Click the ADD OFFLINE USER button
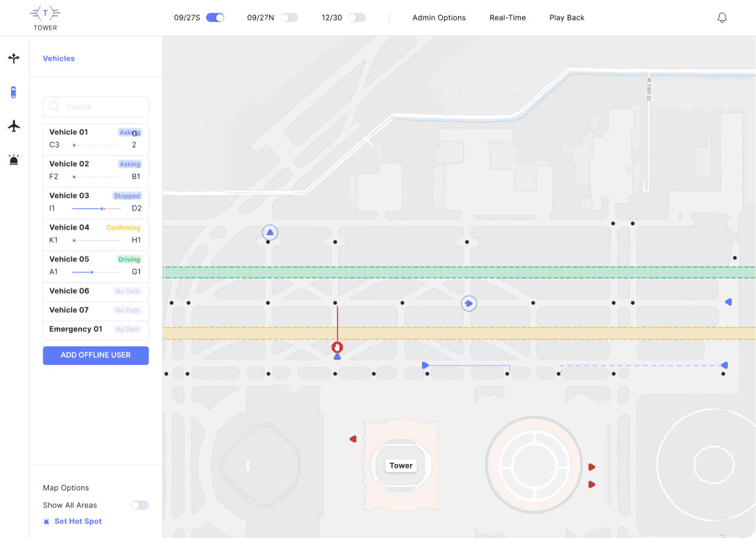The height and width of the screenshot is (538, 756). pos(96,355)
